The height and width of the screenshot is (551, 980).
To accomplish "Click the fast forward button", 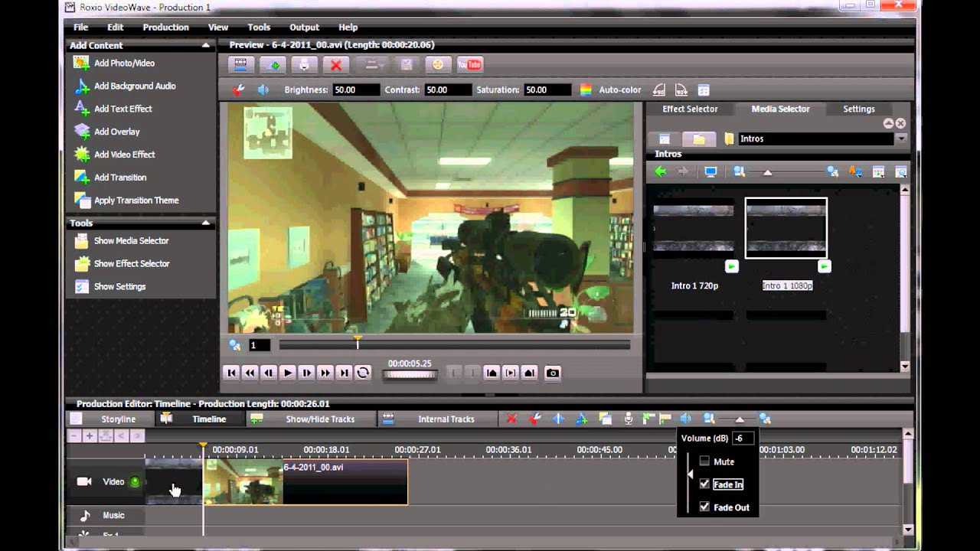I will 325,373.
